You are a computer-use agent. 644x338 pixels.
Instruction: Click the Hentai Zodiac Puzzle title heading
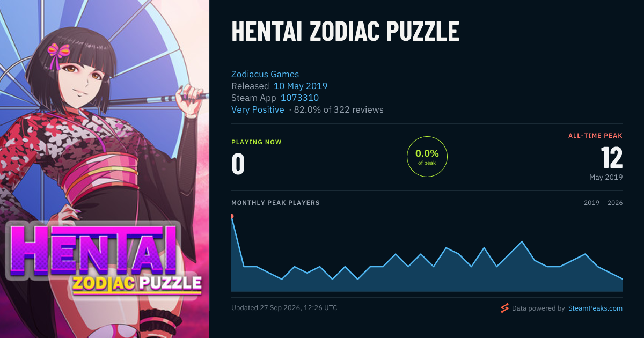(x=345, y=32)
